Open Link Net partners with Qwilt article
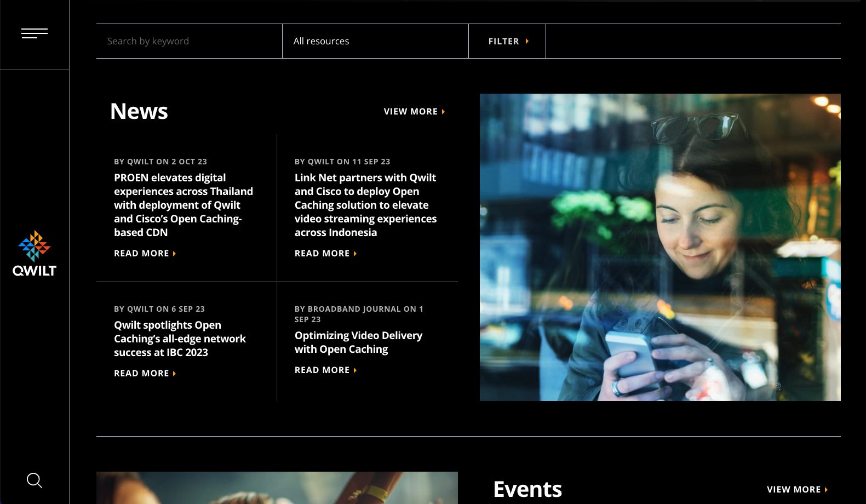This screenshot has height=504, width=866. click(x=365, y=205)
